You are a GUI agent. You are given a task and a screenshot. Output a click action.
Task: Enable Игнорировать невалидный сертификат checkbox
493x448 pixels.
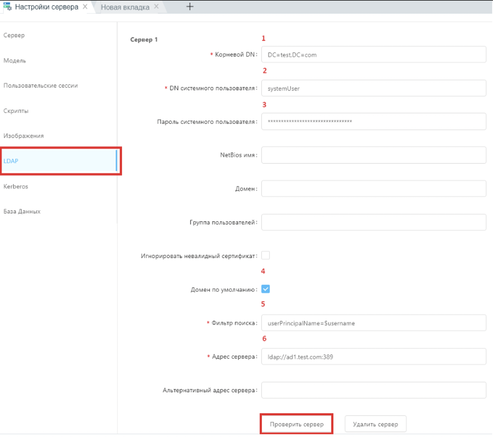pyautogui.click(x=265, y=255)
